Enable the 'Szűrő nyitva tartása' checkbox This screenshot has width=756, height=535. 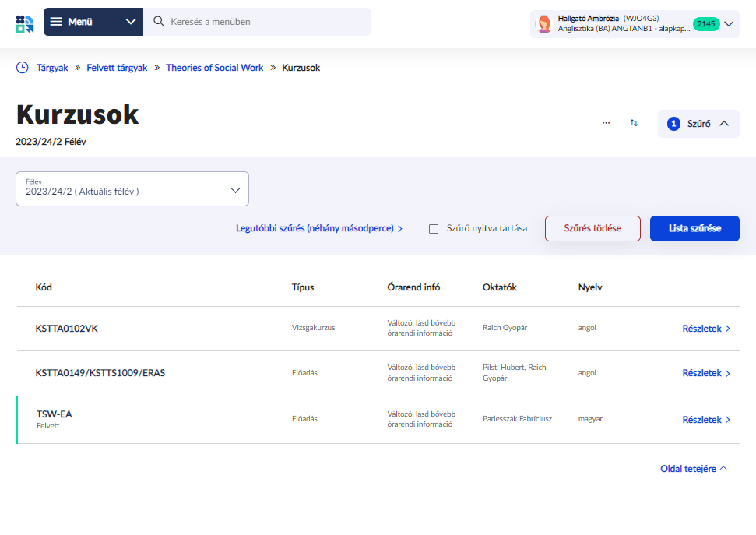434,229
